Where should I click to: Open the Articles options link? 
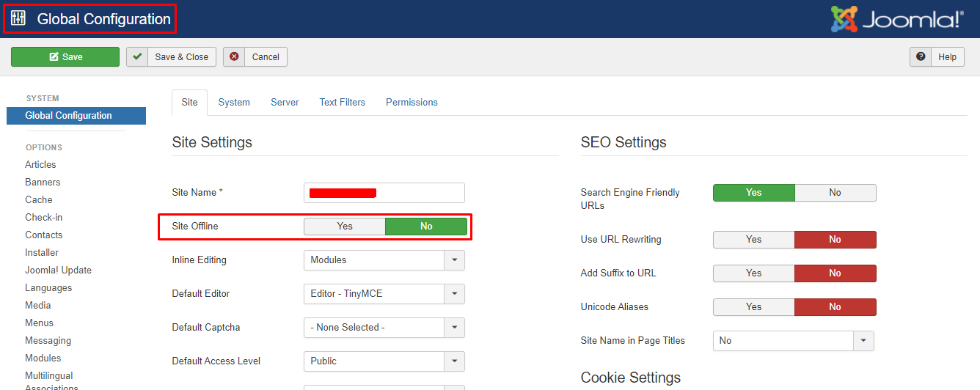tap(40, 165)
